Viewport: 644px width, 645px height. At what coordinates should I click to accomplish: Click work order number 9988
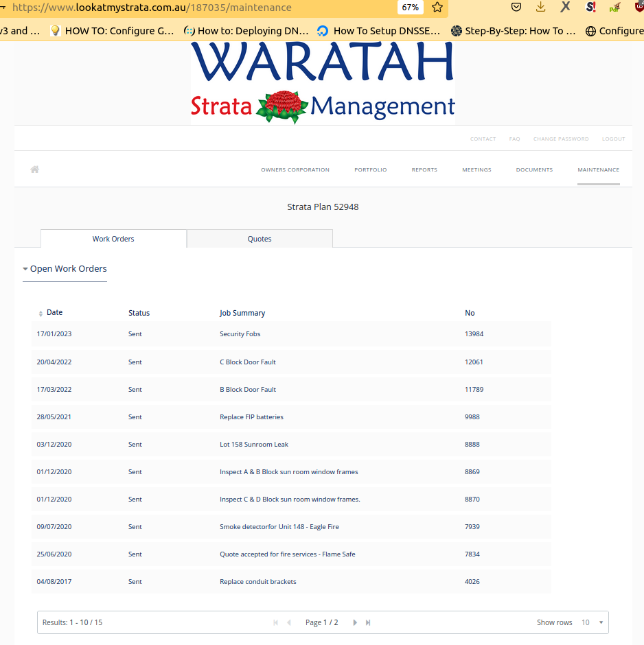point(472,417)
